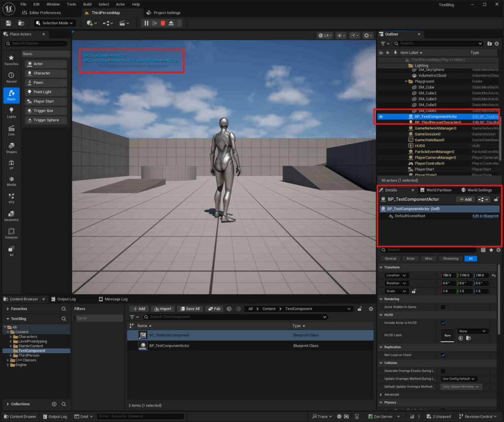
Task: Open the Lit view mode dropdown
Action: pyautogui.click(x=325, y=35)
